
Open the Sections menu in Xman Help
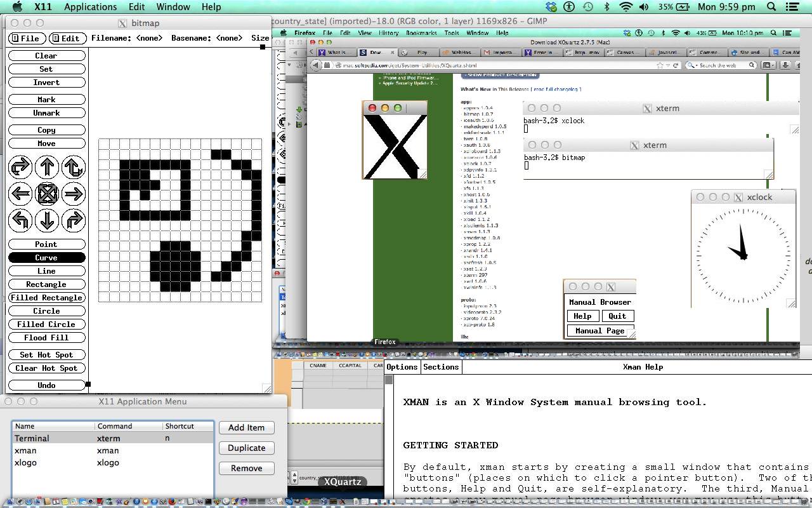point(441,367)
